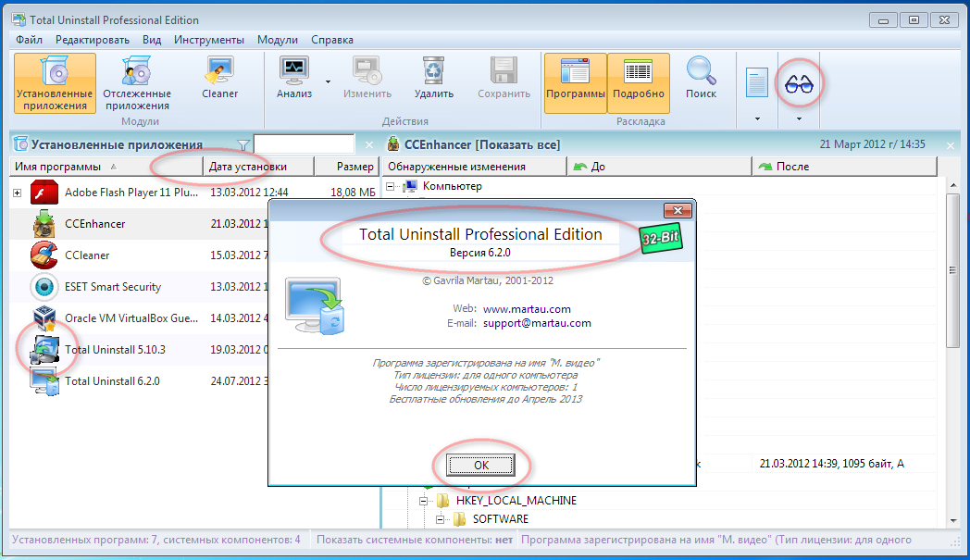Select the CCEnhancer row name
The image size is (970, 560).
(94, 224)
